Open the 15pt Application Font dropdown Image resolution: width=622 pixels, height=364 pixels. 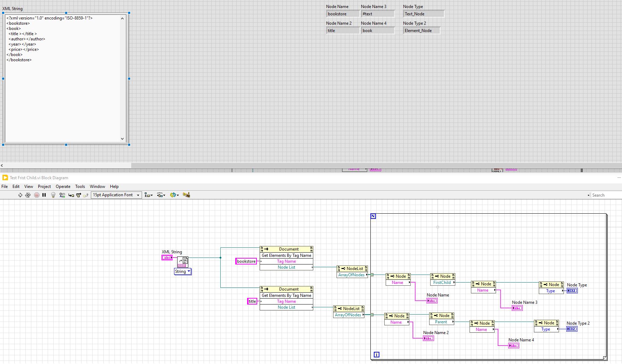point(116,195)
